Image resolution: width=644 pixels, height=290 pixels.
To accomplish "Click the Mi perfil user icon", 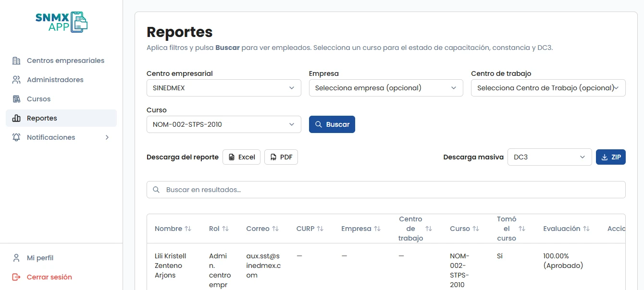I will [x=16, y=258].
